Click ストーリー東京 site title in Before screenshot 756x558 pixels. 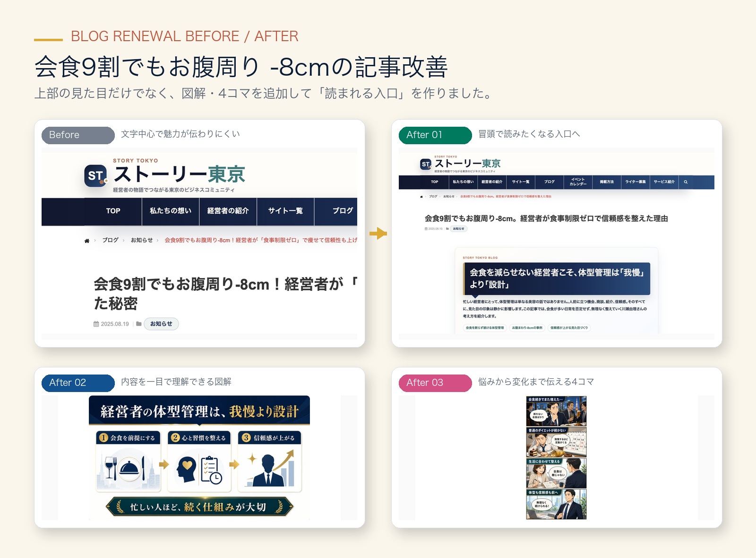click(180, 174)
